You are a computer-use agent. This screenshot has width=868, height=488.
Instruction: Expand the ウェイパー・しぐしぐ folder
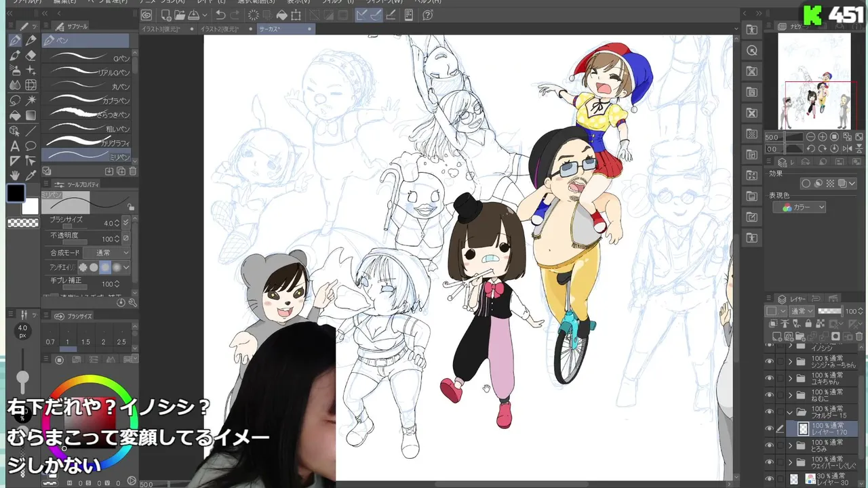790,462
